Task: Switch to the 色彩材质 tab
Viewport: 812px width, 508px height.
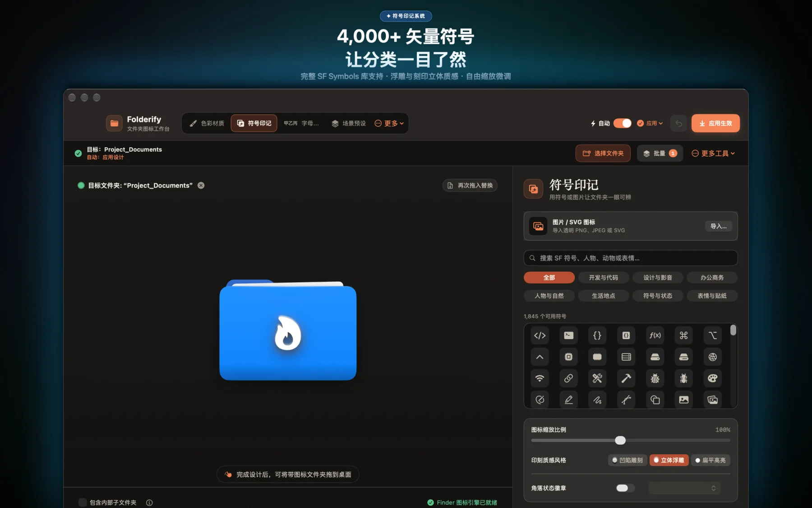Action: (x=207, y=123)
